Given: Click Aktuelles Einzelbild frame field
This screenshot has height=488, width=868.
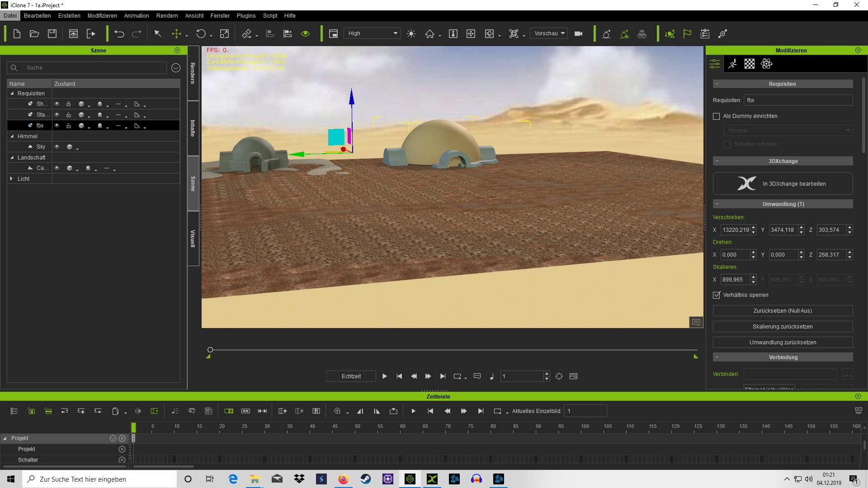Looking at the screenshot, I should pos(585,411).
